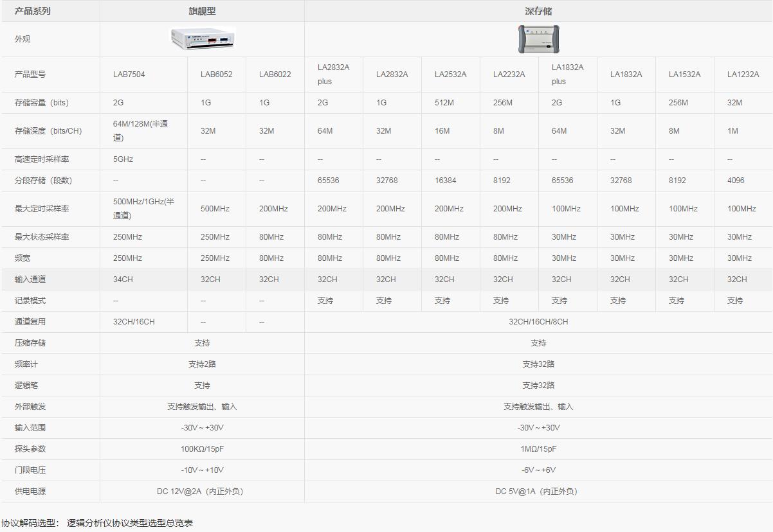Select the 深存储 column header
The height and width of the screenshot is (532, 773).
point(538,11)
